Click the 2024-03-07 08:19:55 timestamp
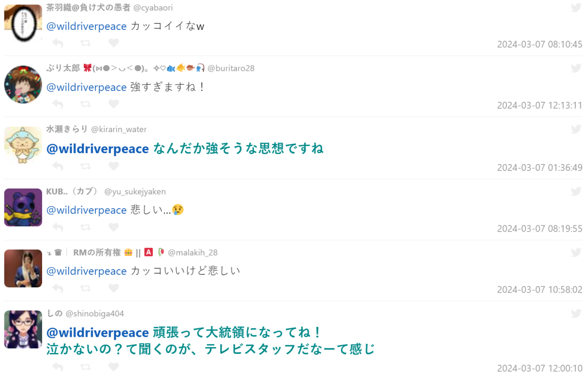This screenshot has width=588, height=377. (539, 229)
